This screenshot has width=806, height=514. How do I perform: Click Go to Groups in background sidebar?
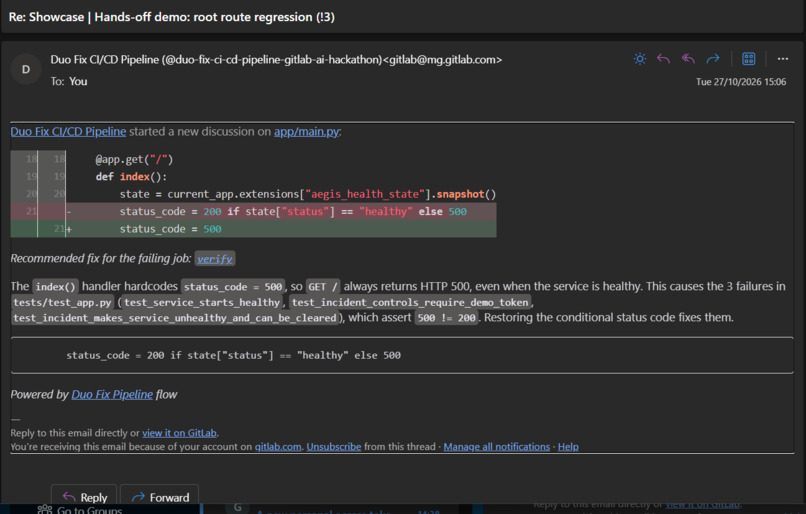[80, 510]
